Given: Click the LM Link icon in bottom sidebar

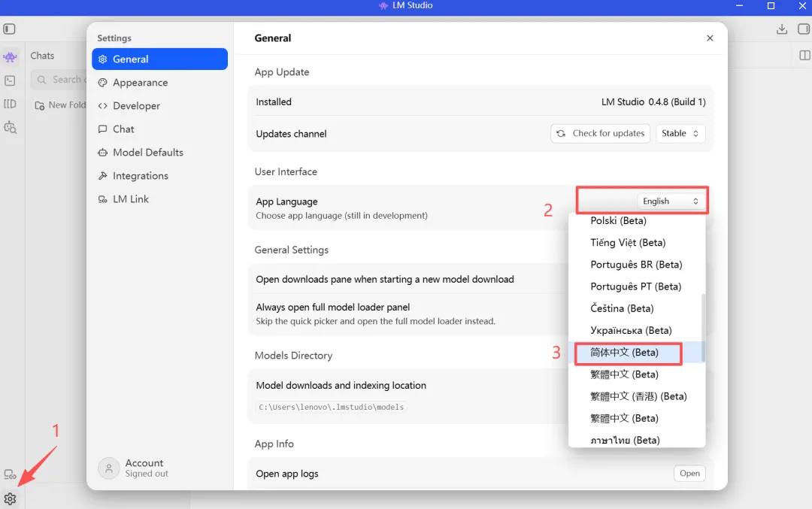Looking at the screenshot, I should (x=10, y=474).
